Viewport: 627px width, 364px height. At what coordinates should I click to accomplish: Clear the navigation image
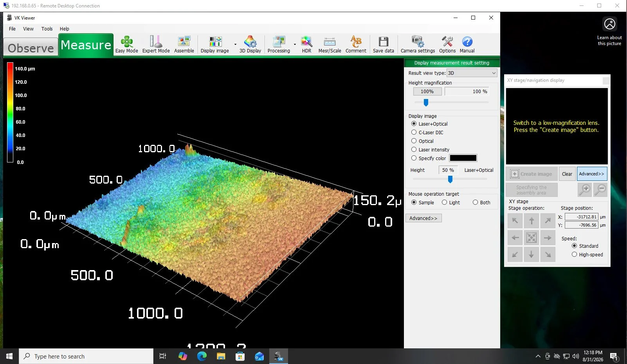click(x=567, y=174)
